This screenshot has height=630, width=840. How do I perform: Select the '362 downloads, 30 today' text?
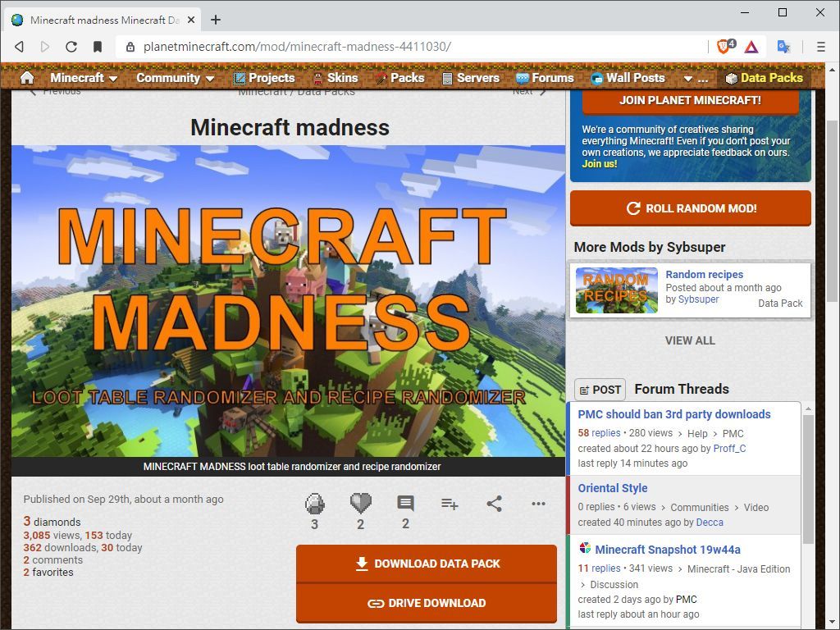83,547
